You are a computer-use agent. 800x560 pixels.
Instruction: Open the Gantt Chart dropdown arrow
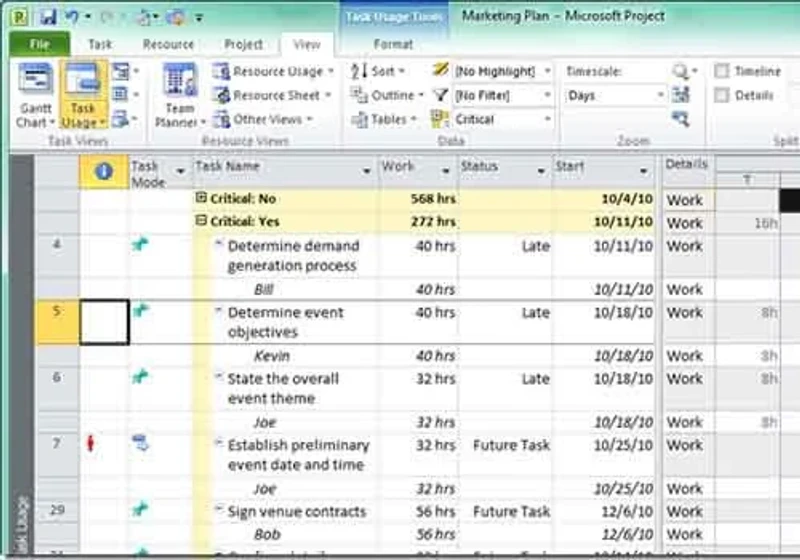pyautogui.click(x=52, y=122)
